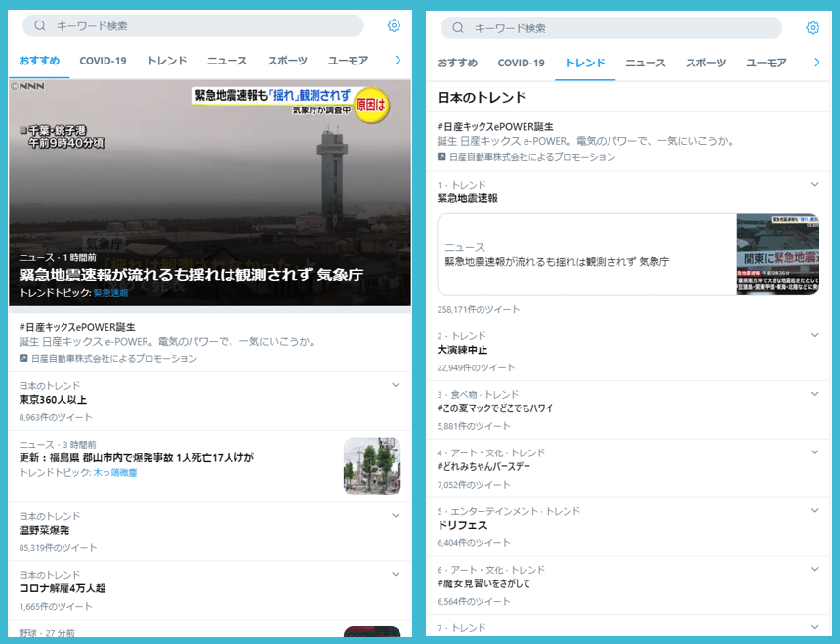Open 木っ端微塵 trend topic link
Image resolution: width=840 pixels, height=644 pixels.
(115, 473)
